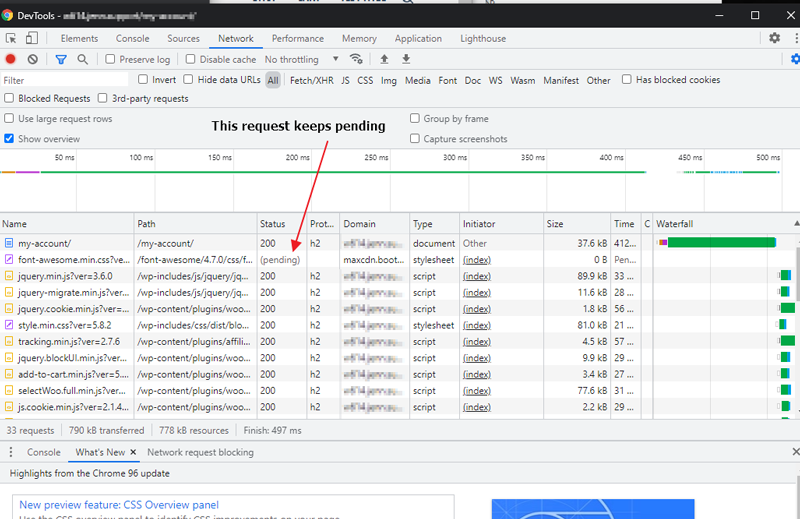Check Has blocked cookies checkbox

pyautogui.click(x=627, y=80)
